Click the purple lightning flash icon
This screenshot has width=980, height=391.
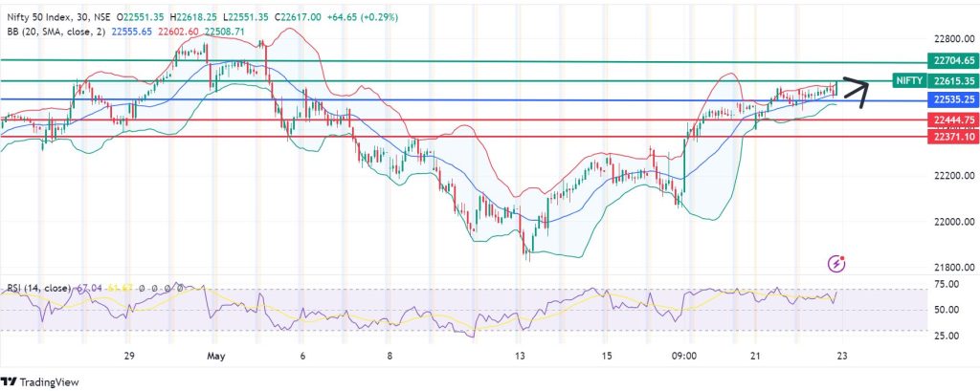[836, 264]
